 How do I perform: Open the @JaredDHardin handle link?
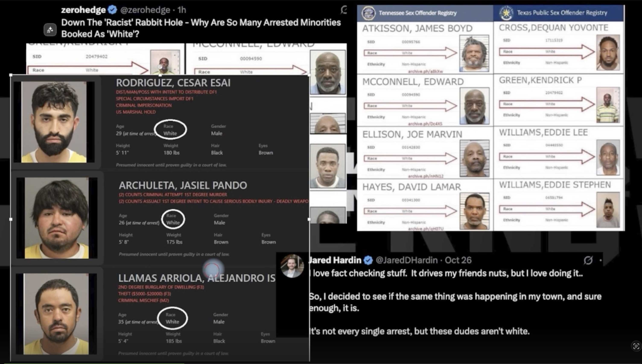tap(407, 260)
